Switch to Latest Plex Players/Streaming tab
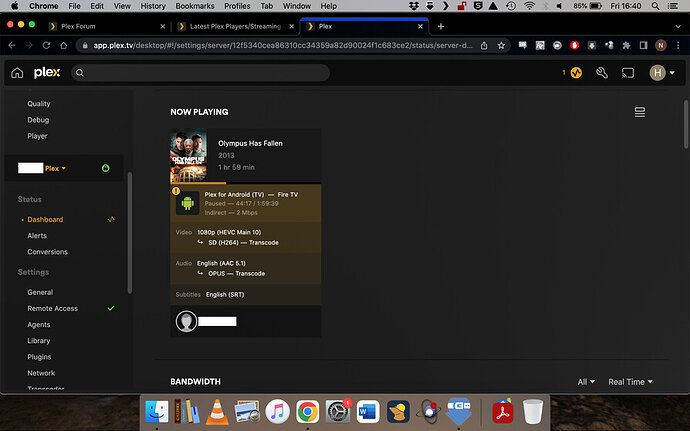The width and height of the screenshot is (690, 431). pos(235,26)
